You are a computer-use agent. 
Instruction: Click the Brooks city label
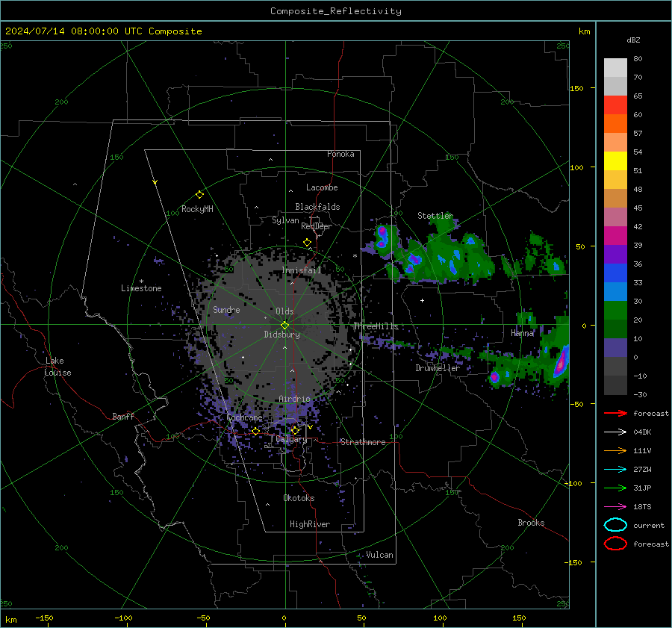531,523
